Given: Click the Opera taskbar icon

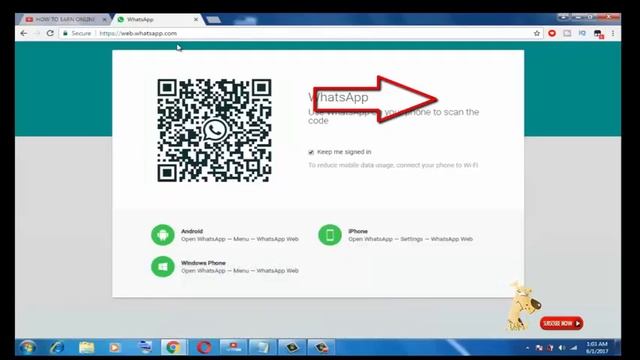Looking at the screenshot, I should [204, 347].
